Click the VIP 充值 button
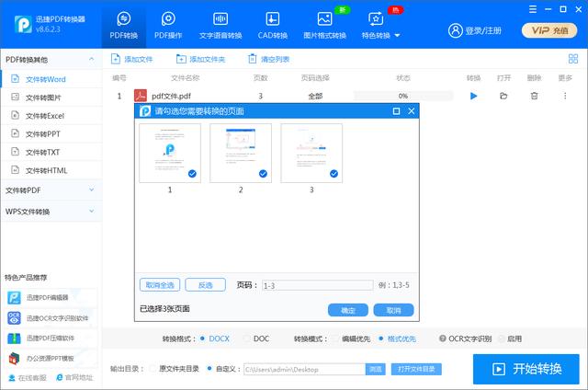This screenshot has width=588, height=390. click(549, 30)
